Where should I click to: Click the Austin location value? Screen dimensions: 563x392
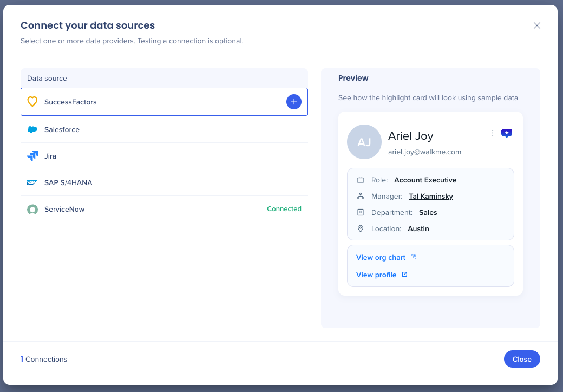pyautogui.click(x=418, y=228)
